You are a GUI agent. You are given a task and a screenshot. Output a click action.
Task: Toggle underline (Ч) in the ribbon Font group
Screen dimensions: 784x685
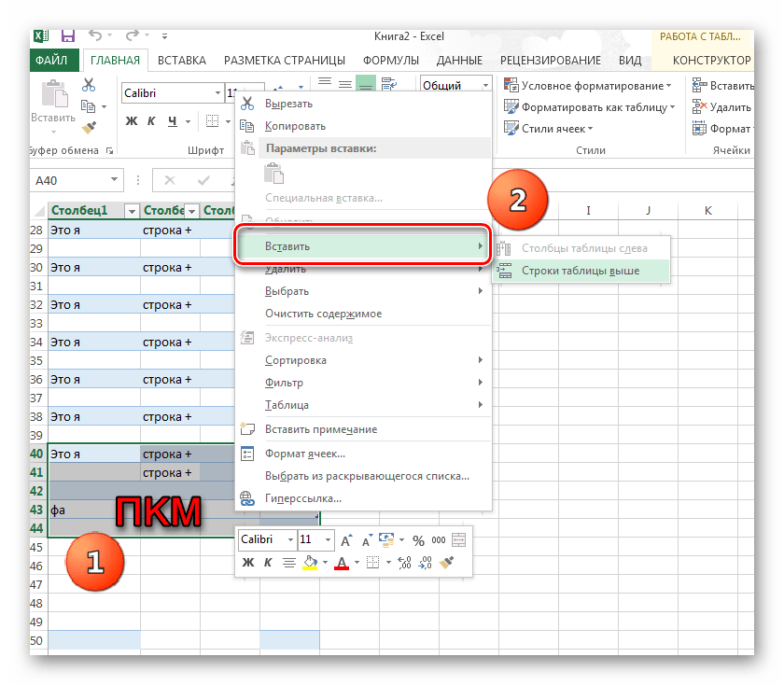pos(172,120)
